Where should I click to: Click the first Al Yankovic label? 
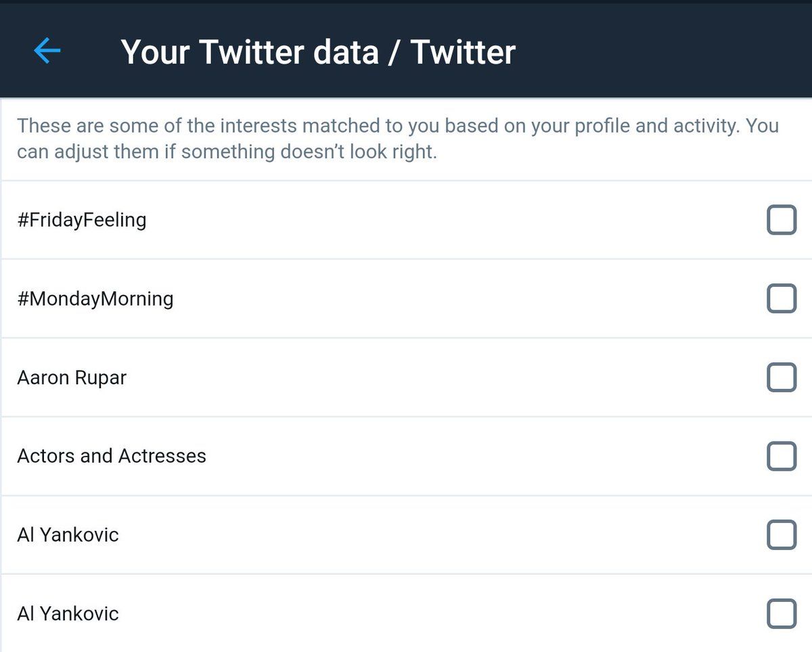pos(68,535)
